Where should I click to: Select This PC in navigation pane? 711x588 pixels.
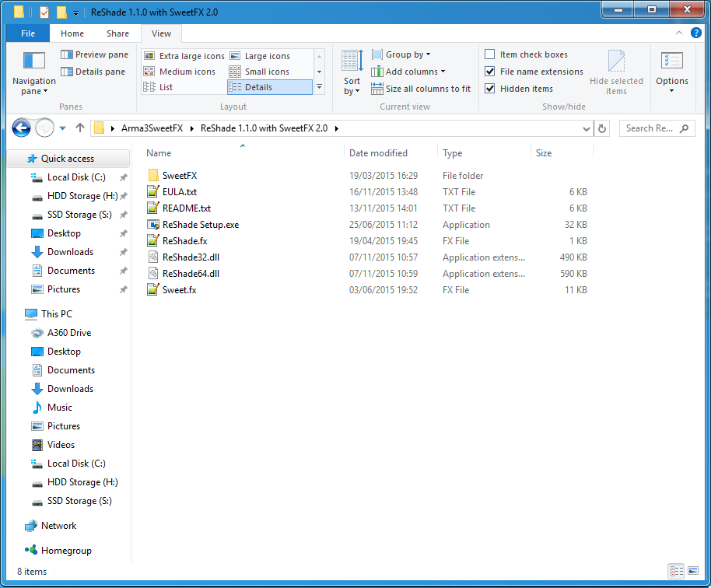point(56,314)
